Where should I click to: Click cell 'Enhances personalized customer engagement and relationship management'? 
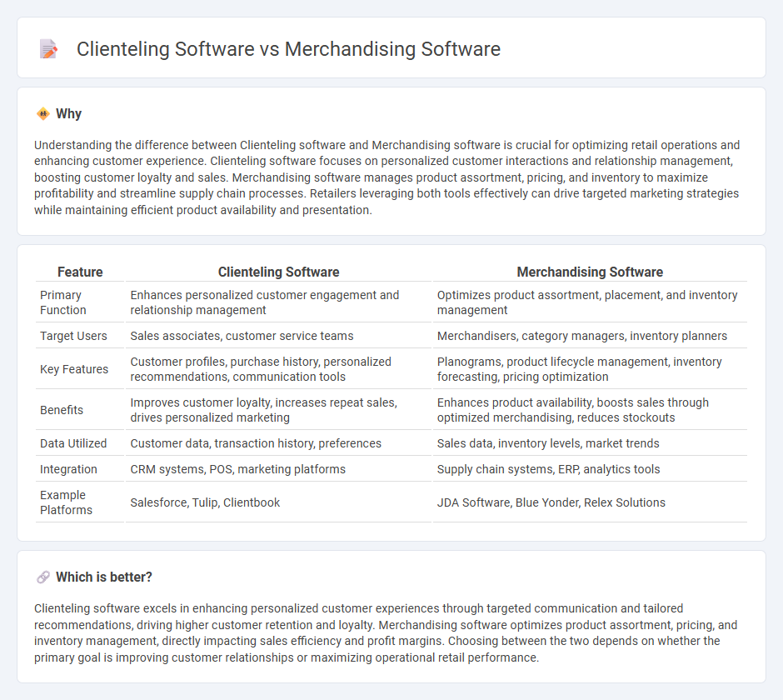pos(278,302)
